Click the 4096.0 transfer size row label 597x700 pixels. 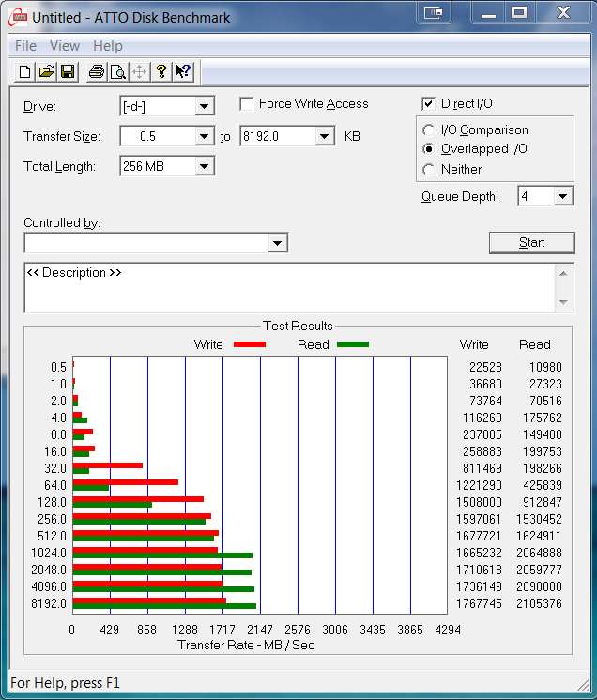49,586
